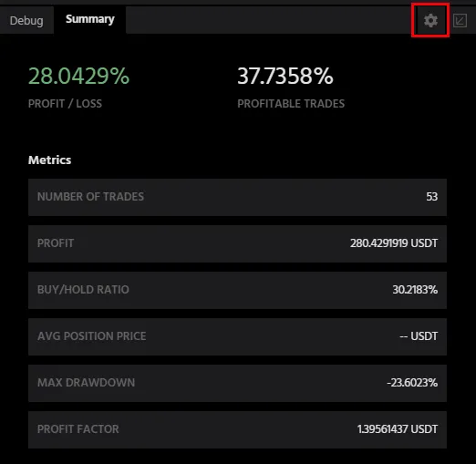
Task: Click the trades count value 53
Action: pos(431,197)
